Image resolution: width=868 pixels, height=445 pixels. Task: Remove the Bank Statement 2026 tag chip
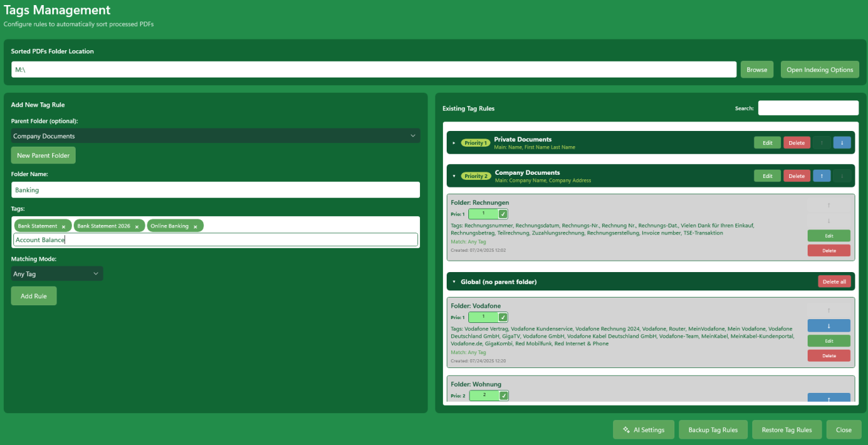tap(137, 226)
